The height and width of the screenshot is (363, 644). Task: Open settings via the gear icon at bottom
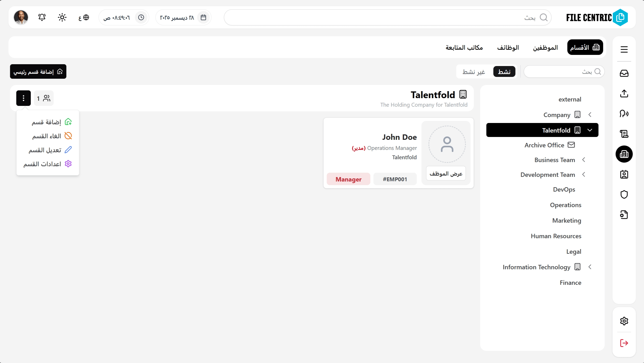pos(624,321)
